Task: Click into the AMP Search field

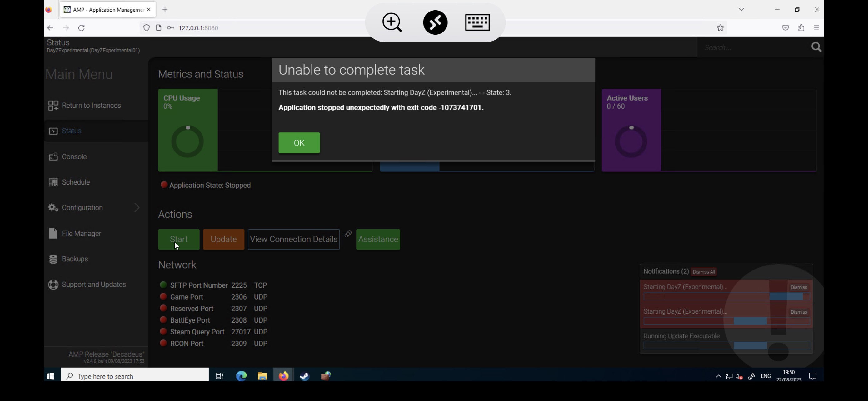Action: 753,47
